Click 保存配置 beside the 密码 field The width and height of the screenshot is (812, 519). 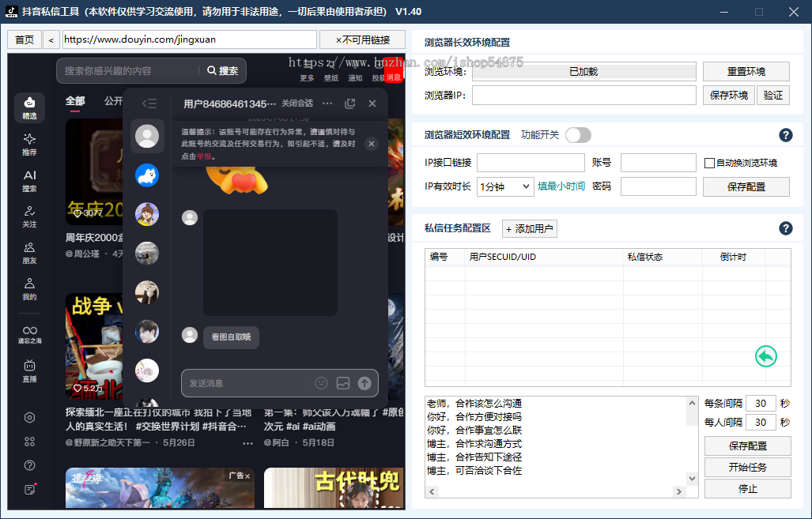point(746,186)
